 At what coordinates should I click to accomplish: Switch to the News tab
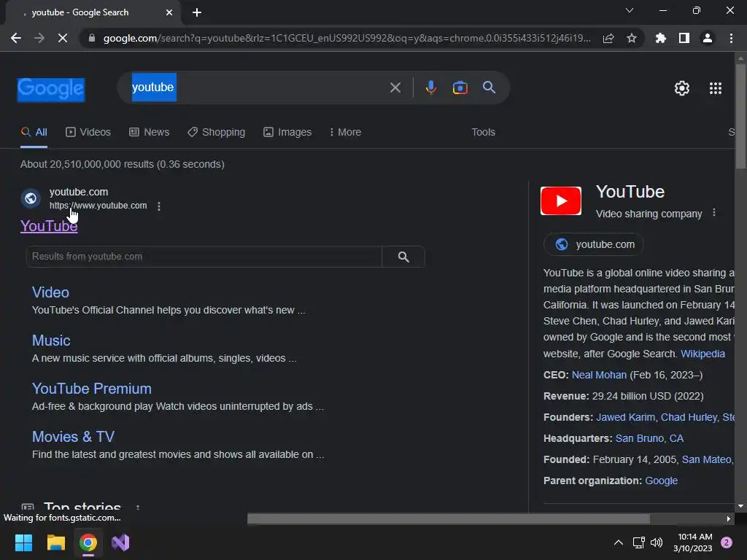149,133
